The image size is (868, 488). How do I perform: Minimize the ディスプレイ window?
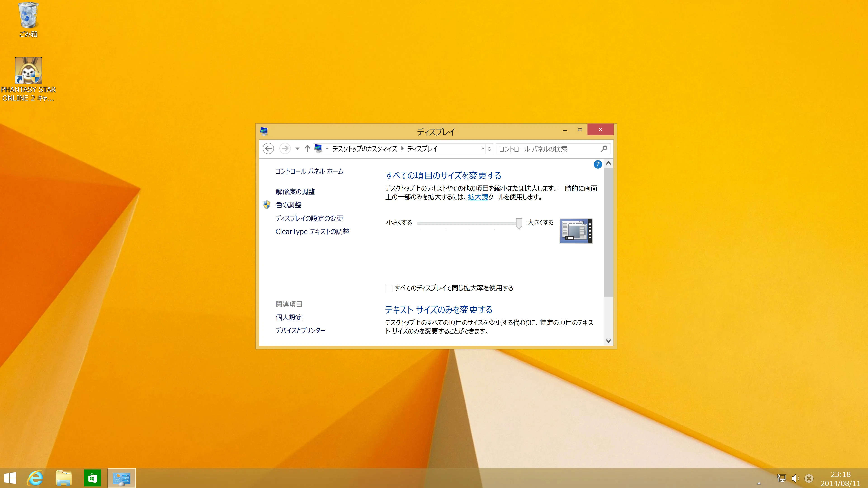565,130
